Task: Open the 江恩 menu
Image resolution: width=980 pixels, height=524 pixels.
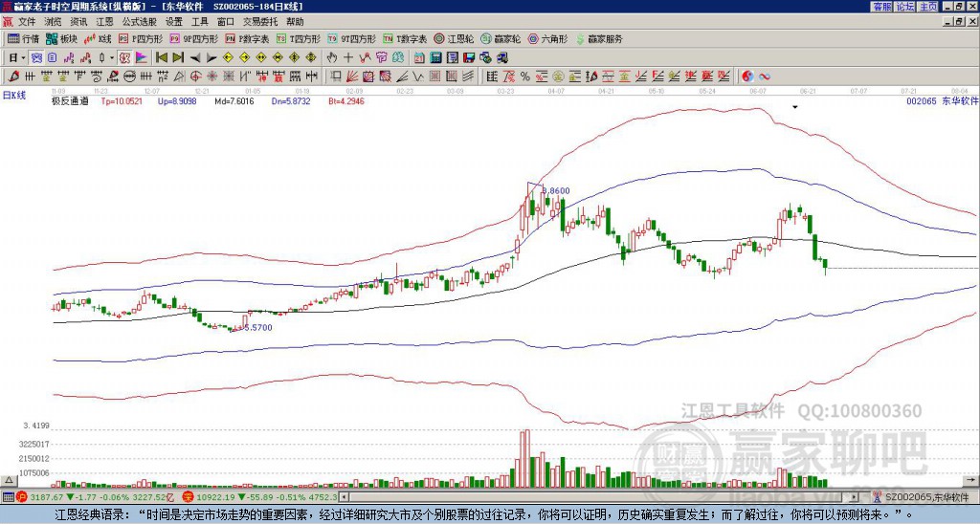Action: pyautogui.click(x=104, y=22)
